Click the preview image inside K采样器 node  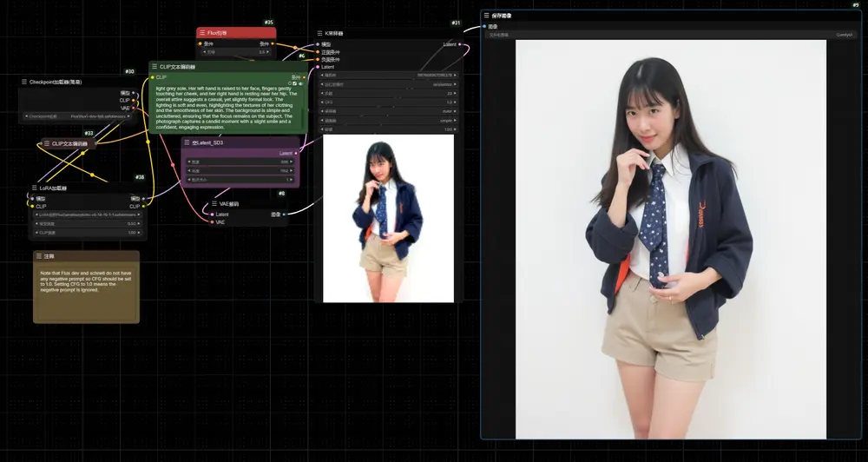(389, 218)
